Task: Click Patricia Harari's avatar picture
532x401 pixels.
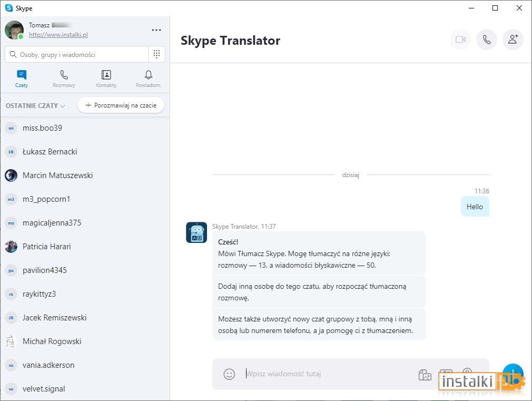Action: 11,247
